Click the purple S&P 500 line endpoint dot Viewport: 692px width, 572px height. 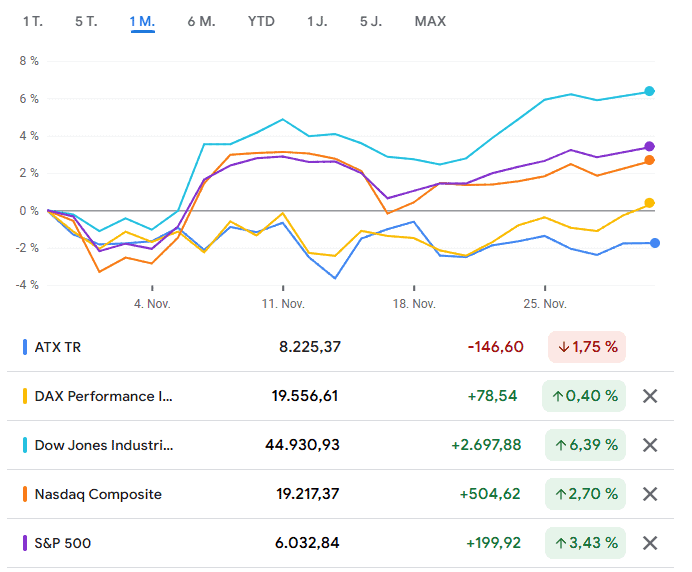[649, 146]
